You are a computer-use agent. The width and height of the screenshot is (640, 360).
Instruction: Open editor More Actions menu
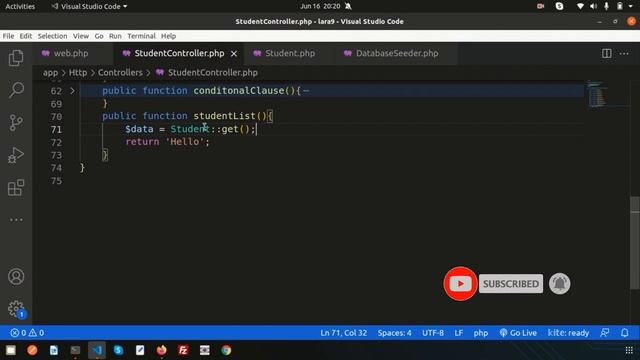pyautogui.click(x=624, y=53)
